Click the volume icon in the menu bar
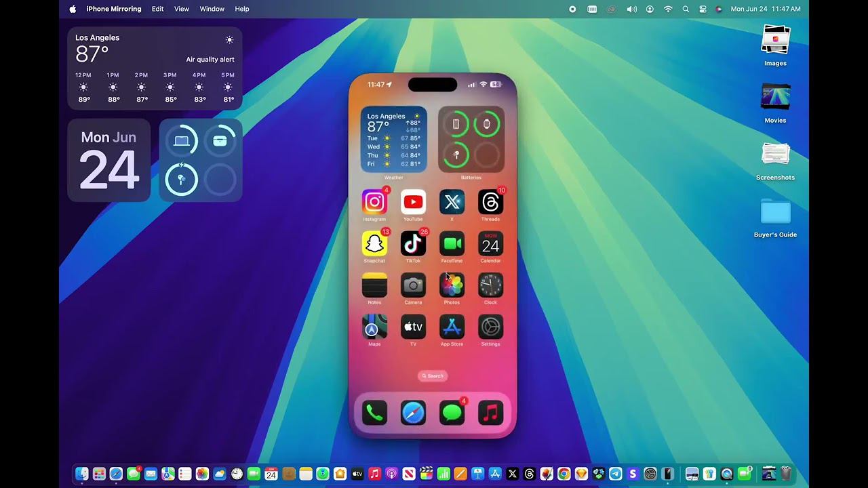This screenshot has width=868, height=488. click(631, 9)
